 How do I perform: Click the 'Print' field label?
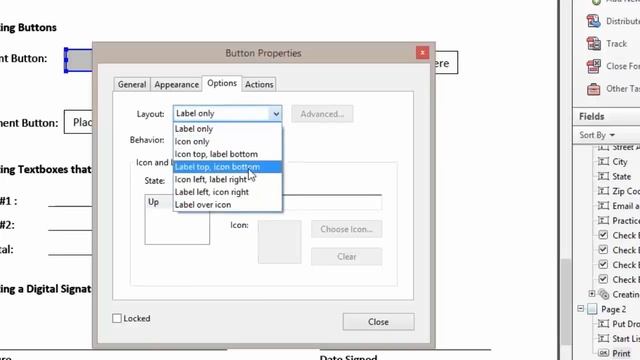pos(621,353)
